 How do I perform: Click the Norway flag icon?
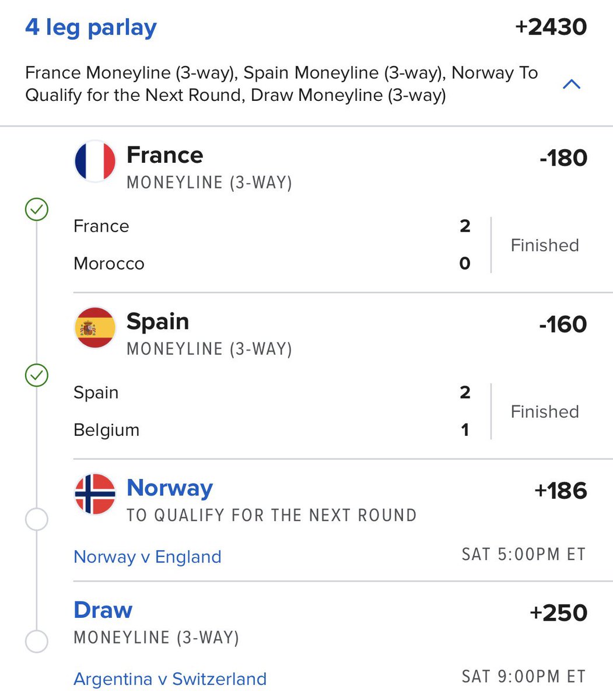(95, 494)
